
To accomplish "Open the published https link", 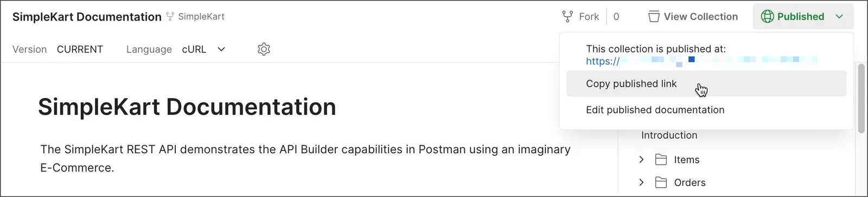I will (x=701, y=61).
